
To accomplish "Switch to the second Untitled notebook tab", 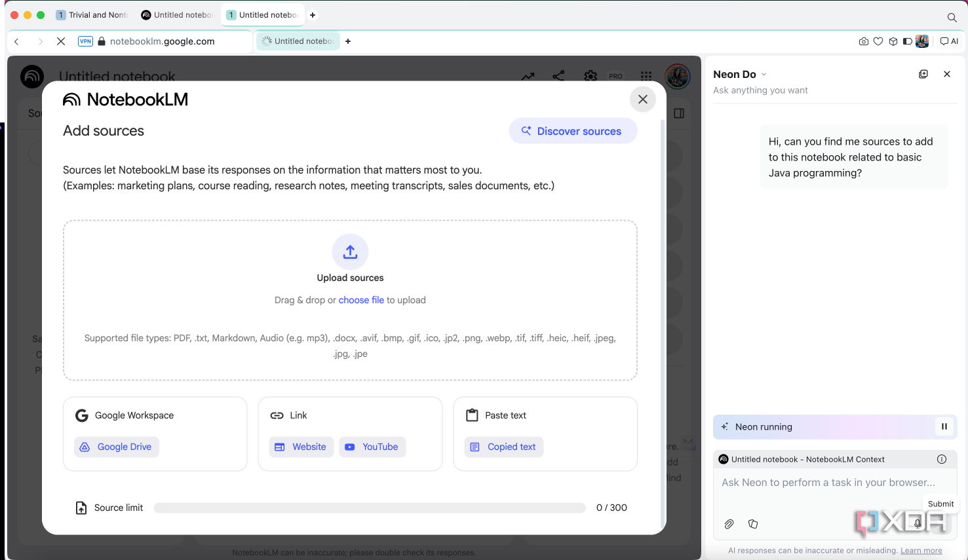I will pos(177,15).
